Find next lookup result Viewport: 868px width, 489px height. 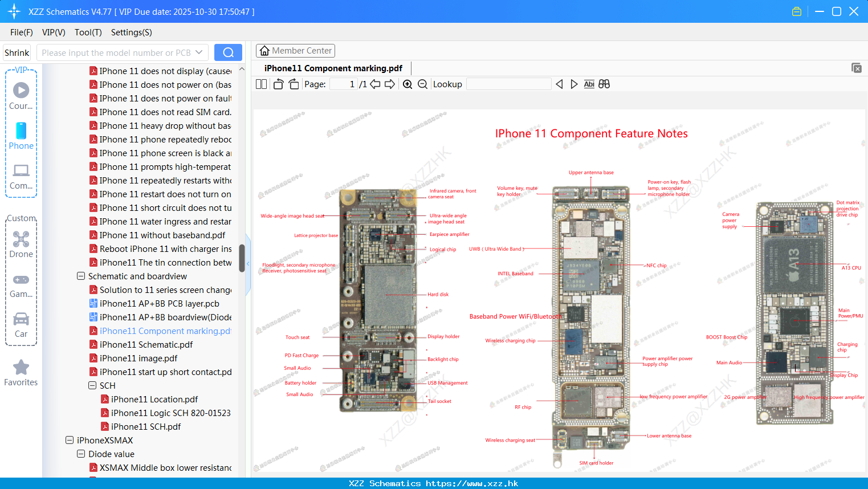pos(574,84)
